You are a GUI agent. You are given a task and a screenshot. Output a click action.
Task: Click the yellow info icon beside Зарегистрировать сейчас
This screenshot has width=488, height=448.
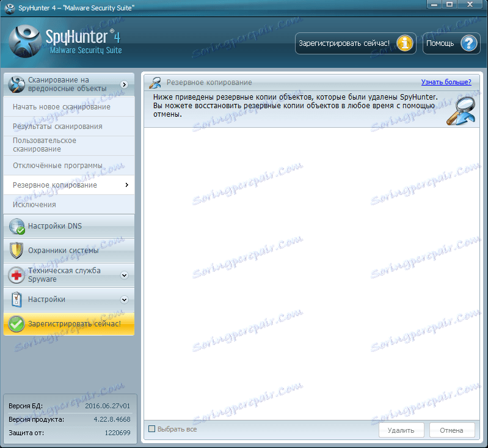[x=404, y=43]
